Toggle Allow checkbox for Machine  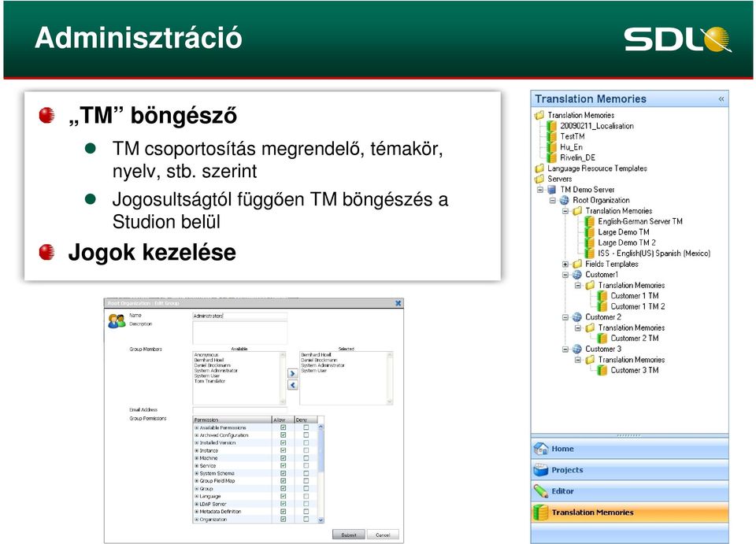[283, 458]
